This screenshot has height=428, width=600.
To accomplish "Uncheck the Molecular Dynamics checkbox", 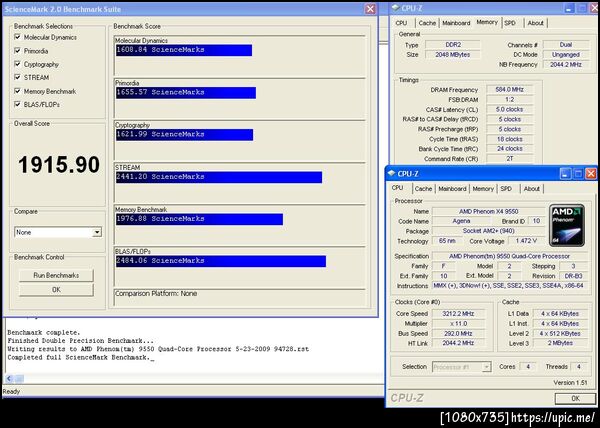I will point(17,37).
